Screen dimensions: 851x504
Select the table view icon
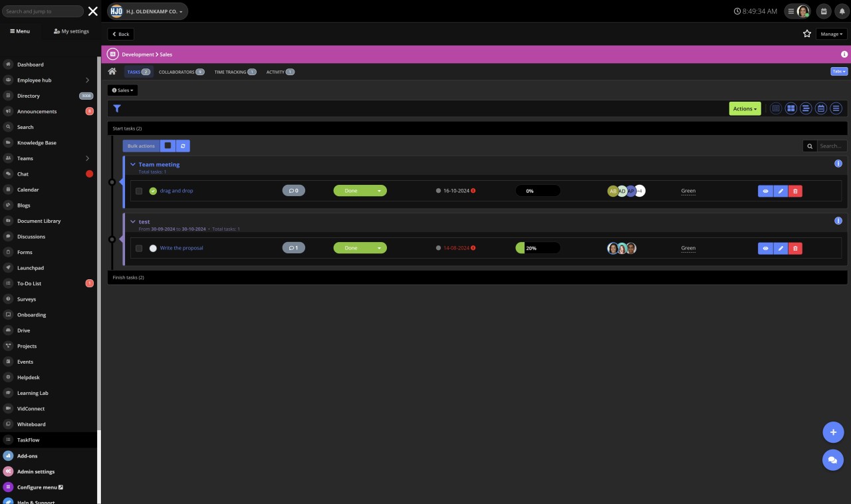(776, 108)
